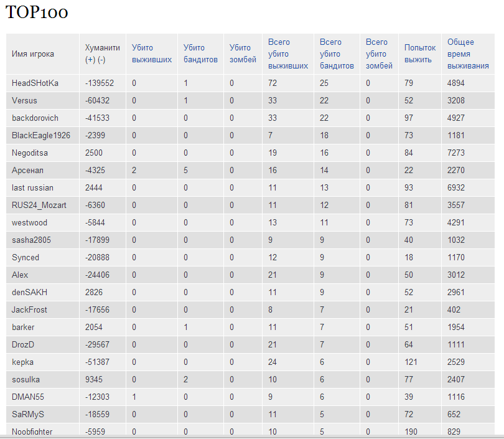Click the sosulka player name
Image resolution: width=504 pixels, height=439 pixels.
26,379
